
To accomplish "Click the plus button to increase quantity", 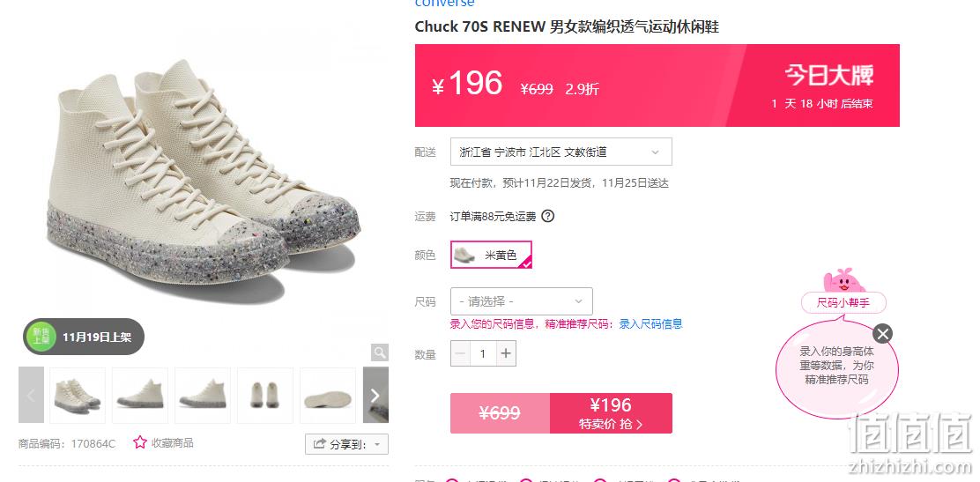I will (506, 354).
